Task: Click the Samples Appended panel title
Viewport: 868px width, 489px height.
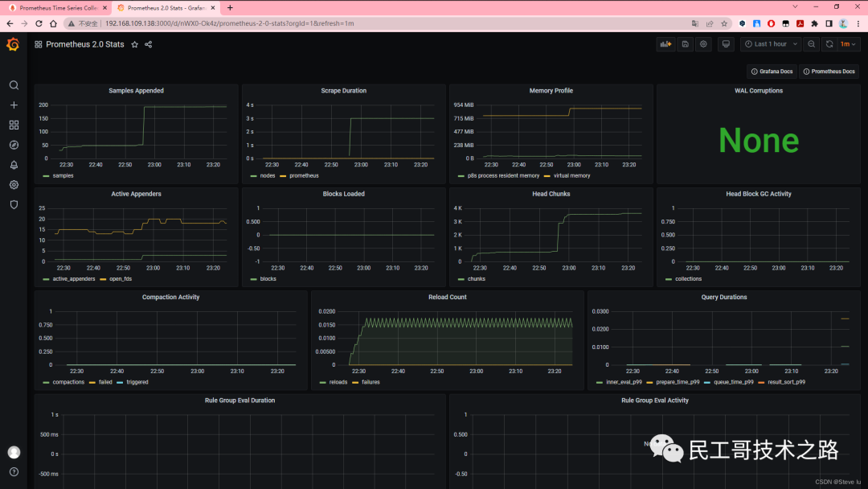Action: tap(136, 91)
